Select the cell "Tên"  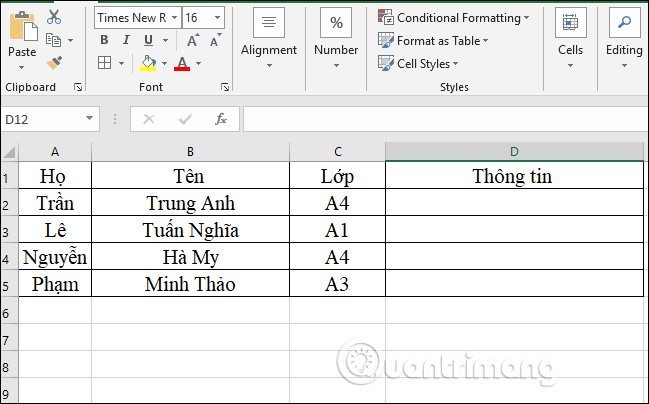(x=190, y=176)
